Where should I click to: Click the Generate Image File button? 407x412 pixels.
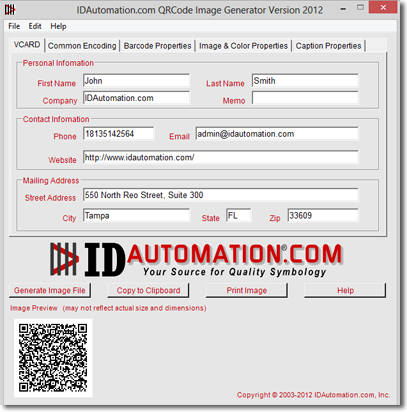pyautogui.click(x=50, y=290)
